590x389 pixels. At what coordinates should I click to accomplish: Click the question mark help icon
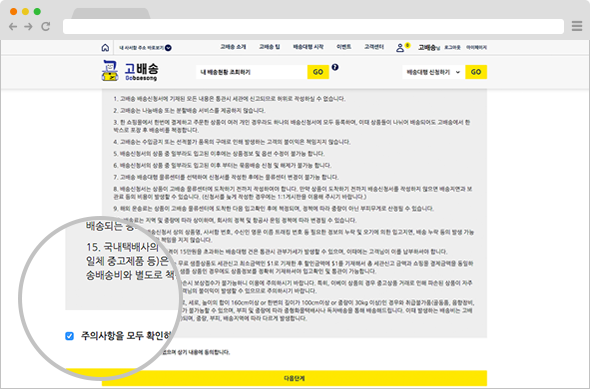point(335,67)
